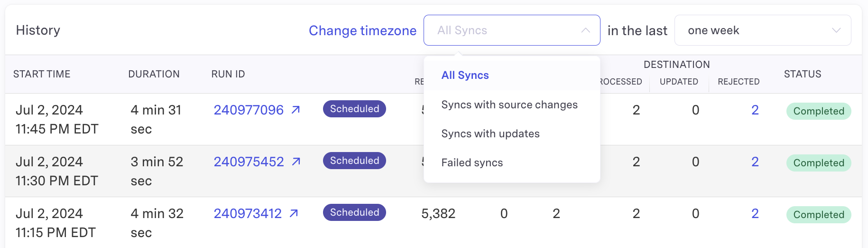View rejected count for 11:30 PM run

tap(755, 162)
